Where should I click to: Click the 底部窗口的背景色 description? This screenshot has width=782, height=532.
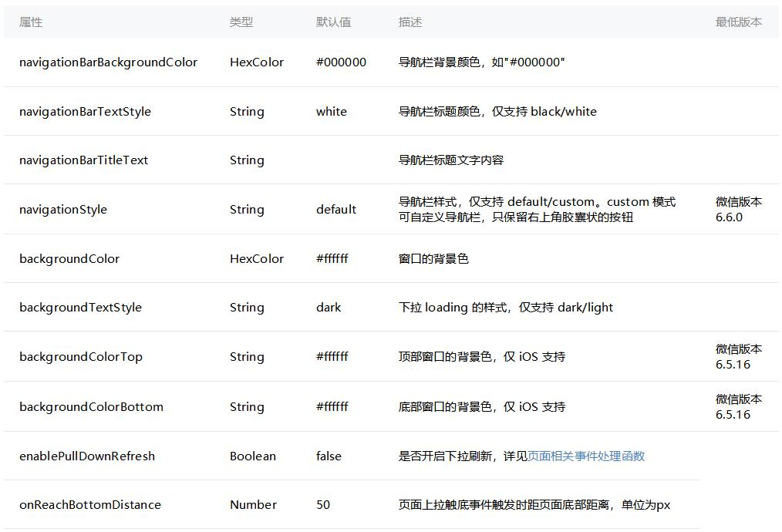[482, 407]
